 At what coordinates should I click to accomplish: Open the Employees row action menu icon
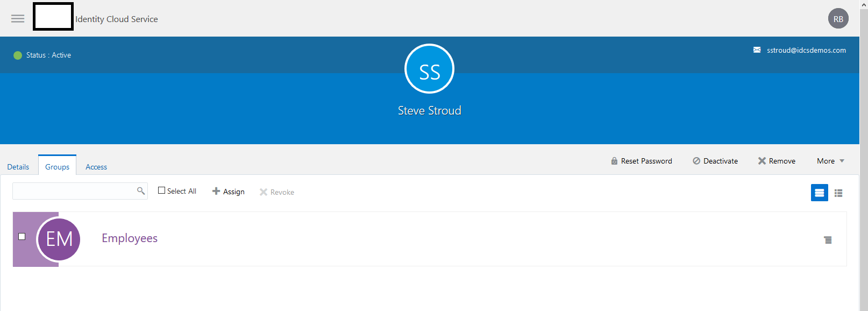click(828, 240)
